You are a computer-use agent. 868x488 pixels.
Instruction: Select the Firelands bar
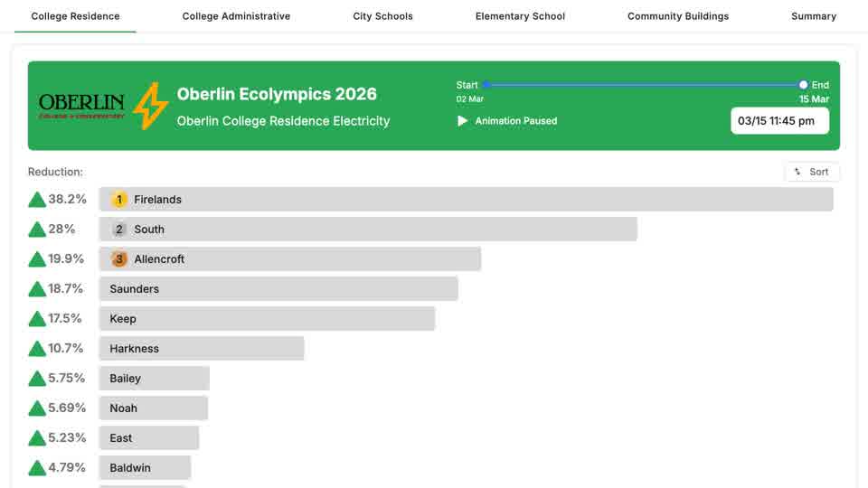[467, 199]
